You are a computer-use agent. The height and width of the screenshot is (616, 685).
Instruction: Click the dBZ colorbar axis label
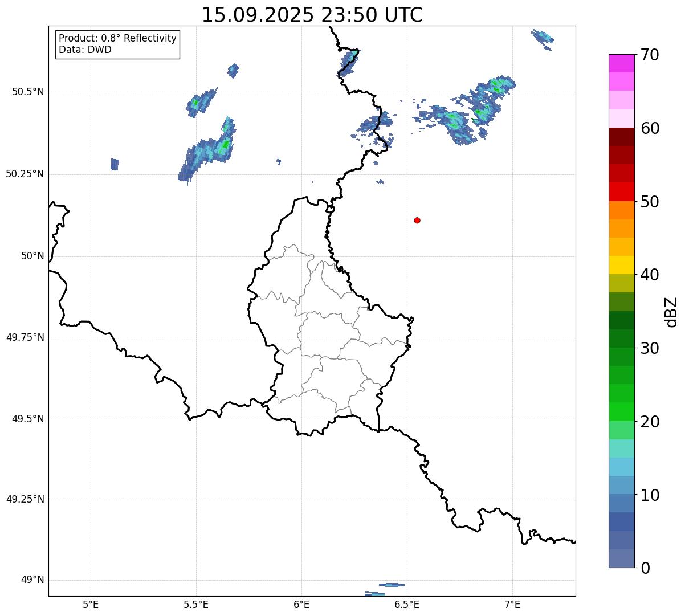pos(671,312)
